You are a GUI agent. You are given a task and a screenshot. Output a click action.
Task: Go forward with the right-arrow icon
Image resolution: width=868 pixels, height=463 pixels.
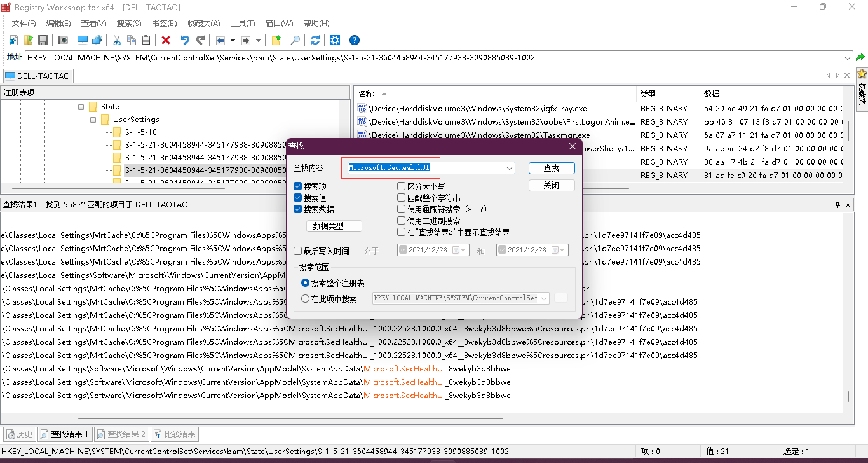pyautogui.click(x=247, y=40)
